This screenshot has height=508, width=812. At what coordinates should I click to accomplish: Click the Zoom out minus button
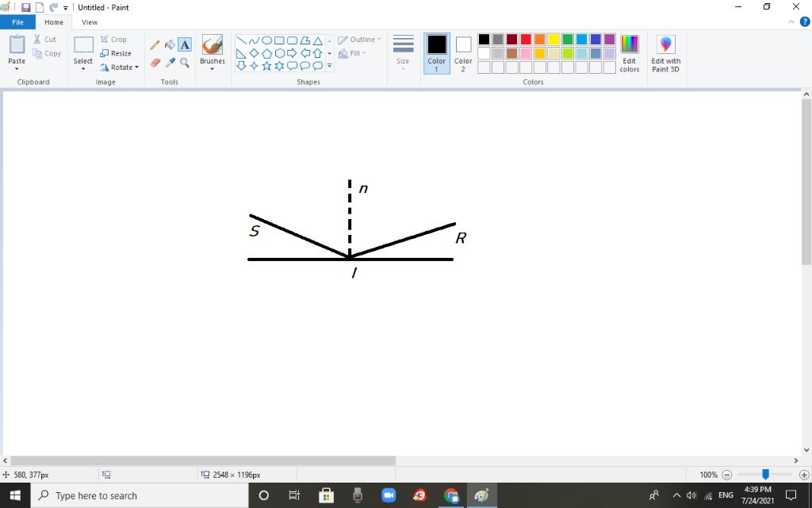click(x=726, y=475)
